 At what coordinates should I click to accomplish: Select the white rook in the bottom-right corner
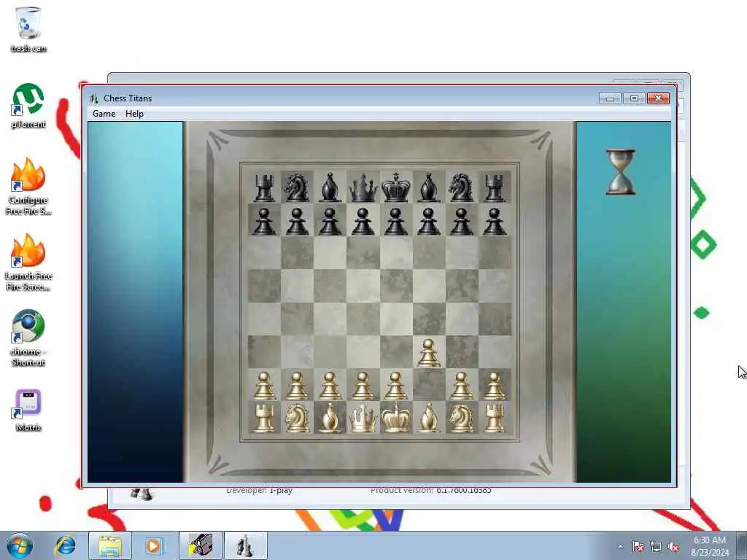pyautogui.click(x=495, y=418)
